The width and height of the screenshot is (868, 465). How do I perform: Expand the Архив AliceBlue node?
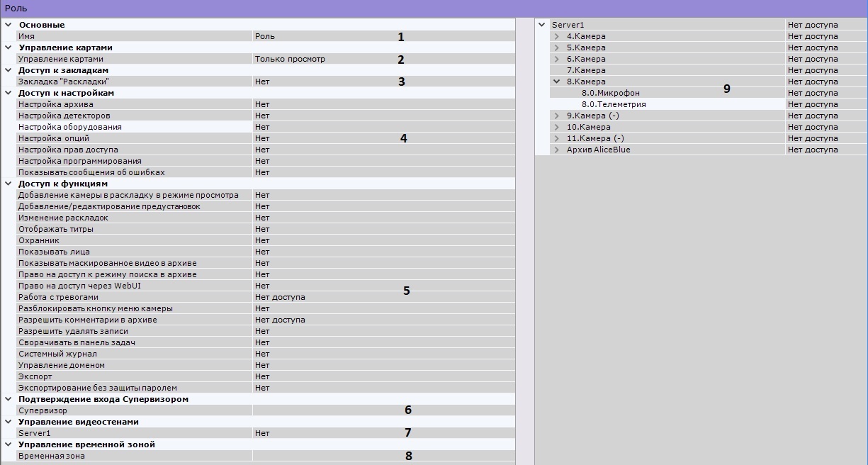[557, 150]
